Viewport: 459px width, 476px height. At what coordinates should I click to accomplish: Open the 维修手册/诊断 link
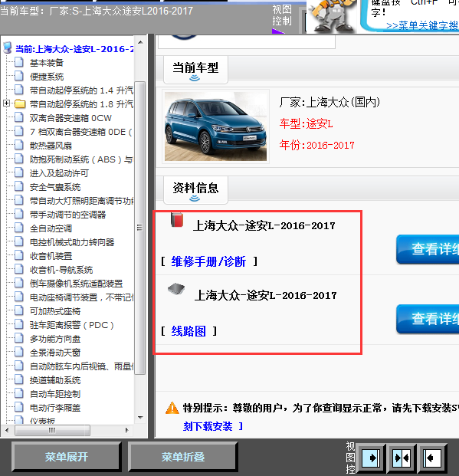[208, 261]
